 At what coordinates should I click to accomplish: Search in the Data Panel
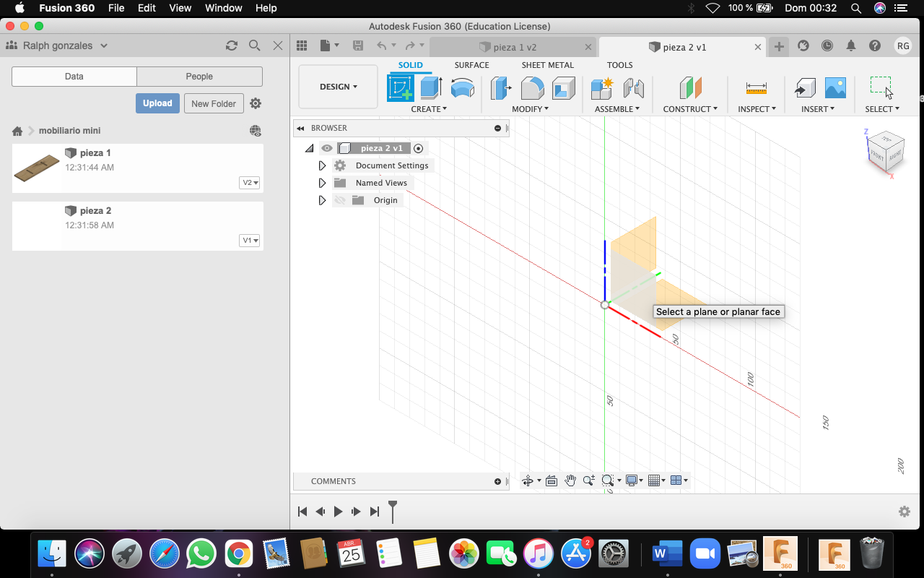click(254, 46)
